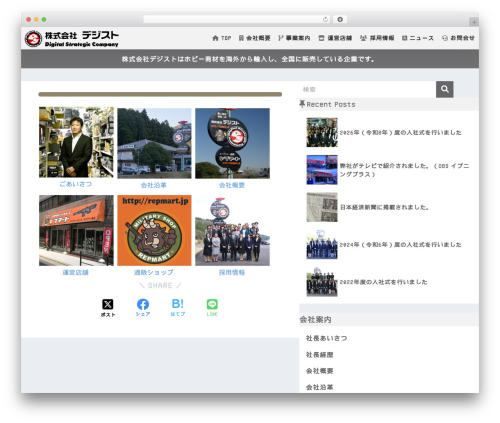Click thumbnail of the TV introduction post
The width and height of the screenshot is (500, 423).
[x=322, y=170]
